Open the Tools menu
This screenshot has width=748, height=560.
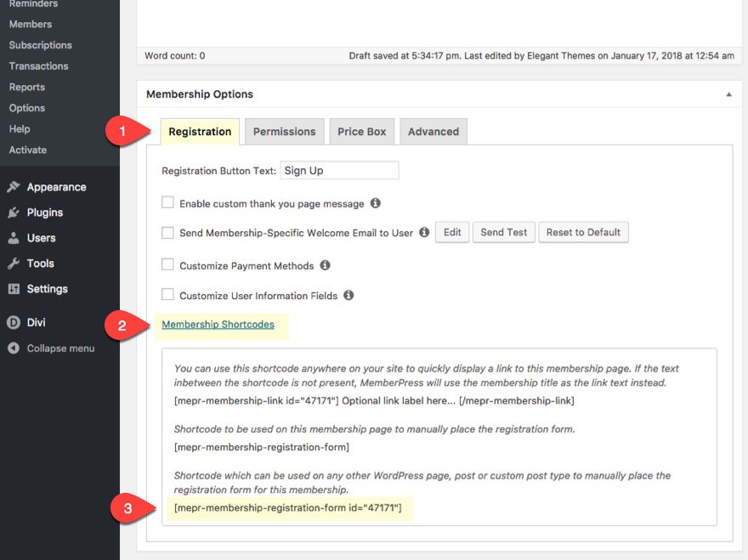click(40, 263)
